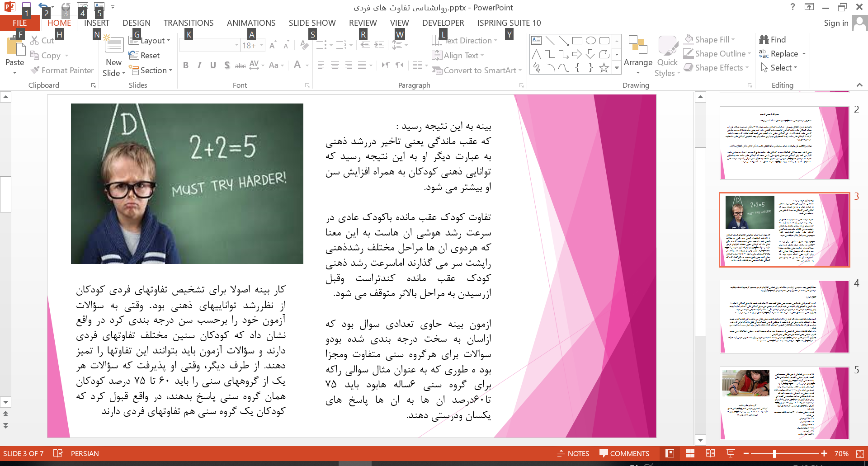Click the Reset slide button
The image size is (868, 466).
pos(145,56)
